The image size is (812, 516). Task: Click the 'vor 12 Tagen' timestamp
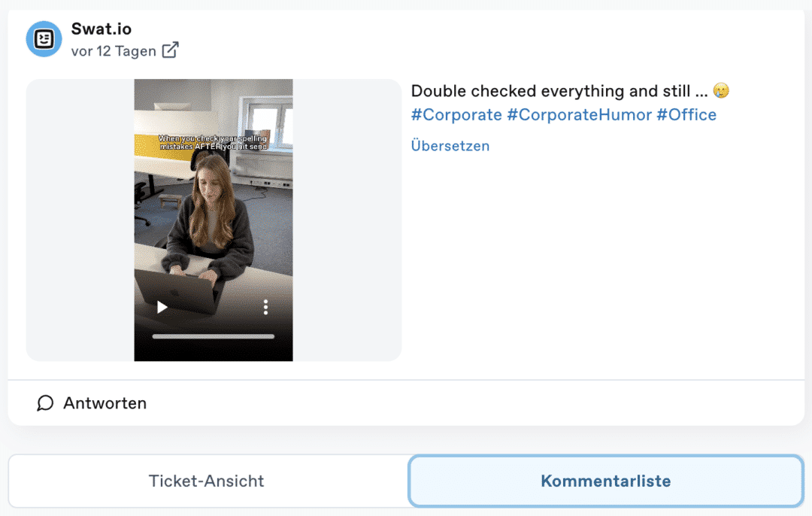113,51
